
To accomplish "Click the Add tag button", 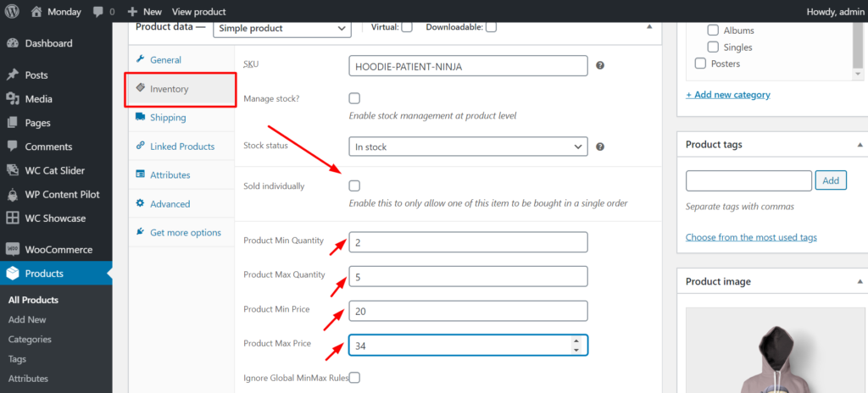I will point(830,180).
